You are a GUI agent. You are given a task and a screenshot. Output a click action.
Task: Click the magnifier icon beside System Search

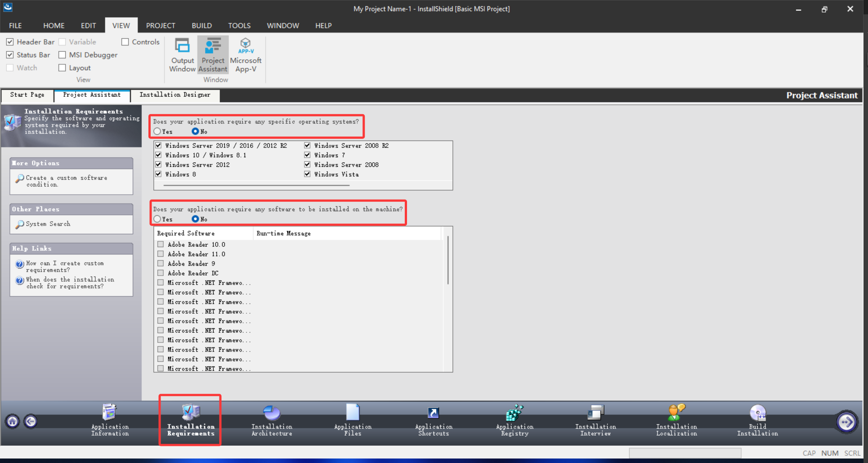coord(19,224)
